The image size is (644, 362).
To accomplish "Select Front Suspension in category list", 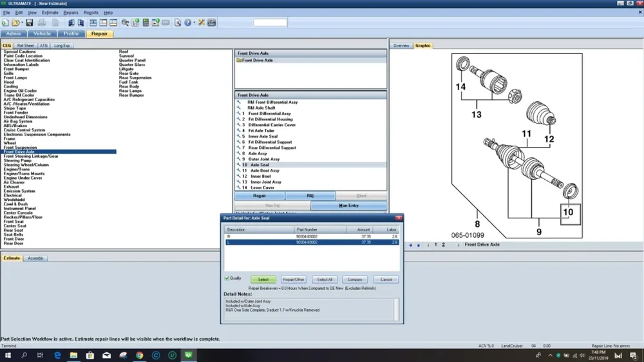I will point(20,148).
